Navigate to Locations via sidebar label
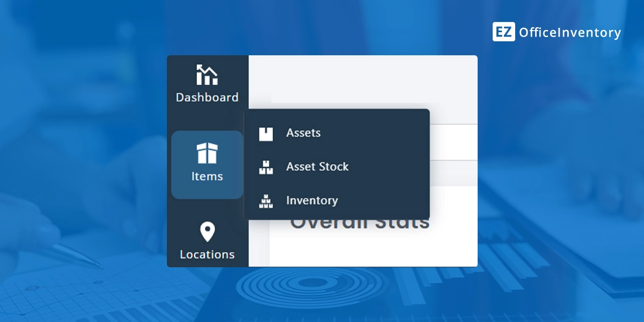 (x=207, y=254)
